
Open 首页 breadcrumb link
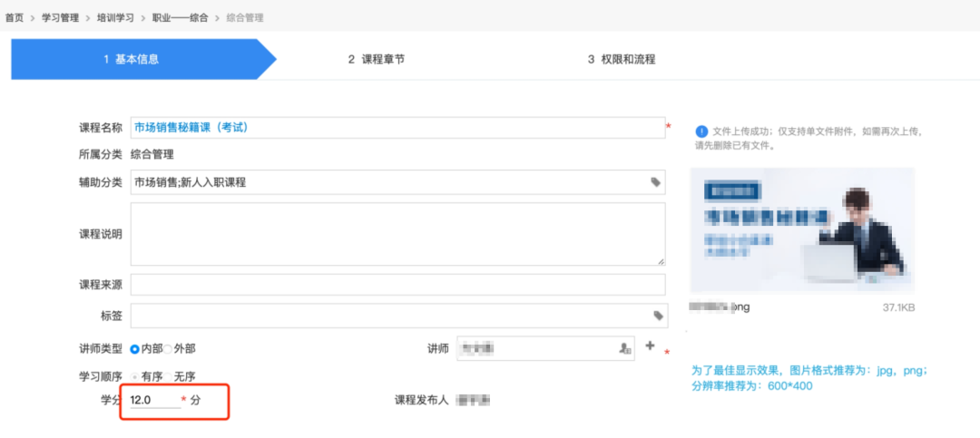point(15,17)
